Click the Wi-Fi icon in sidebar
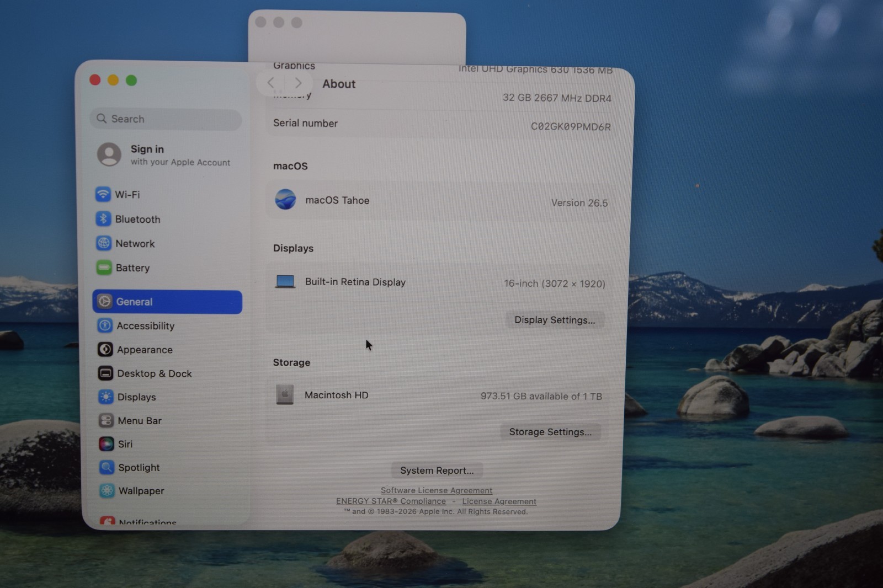This screenshot has height=588, width=883. 103,194
